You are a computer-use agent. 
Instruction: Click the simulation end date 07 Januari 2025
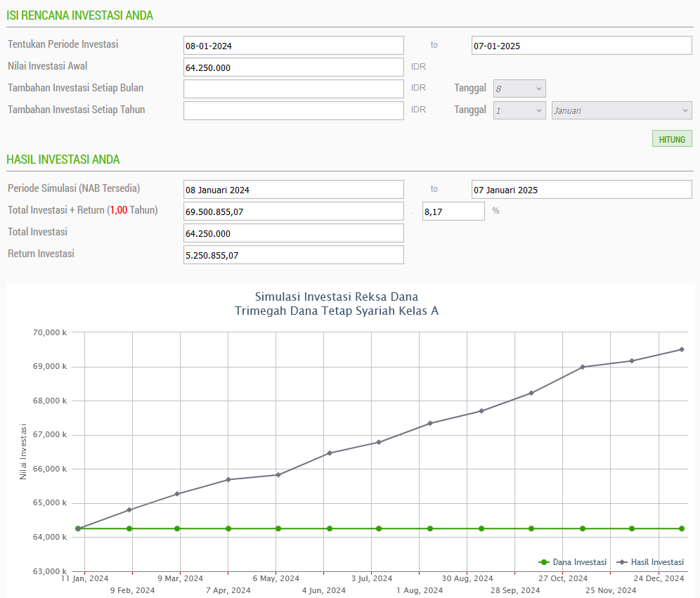[x=582, y=190]
